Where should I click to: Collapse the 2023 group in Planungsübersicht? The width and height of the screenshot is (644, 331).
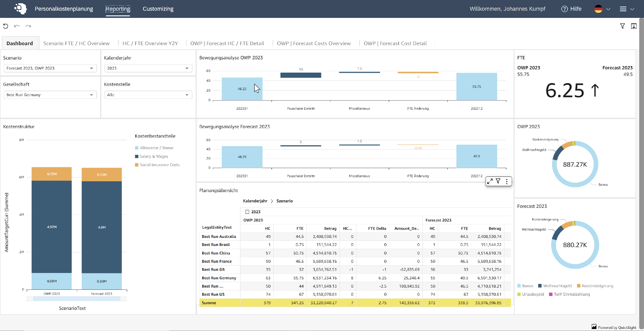click(x=248, y=212)
